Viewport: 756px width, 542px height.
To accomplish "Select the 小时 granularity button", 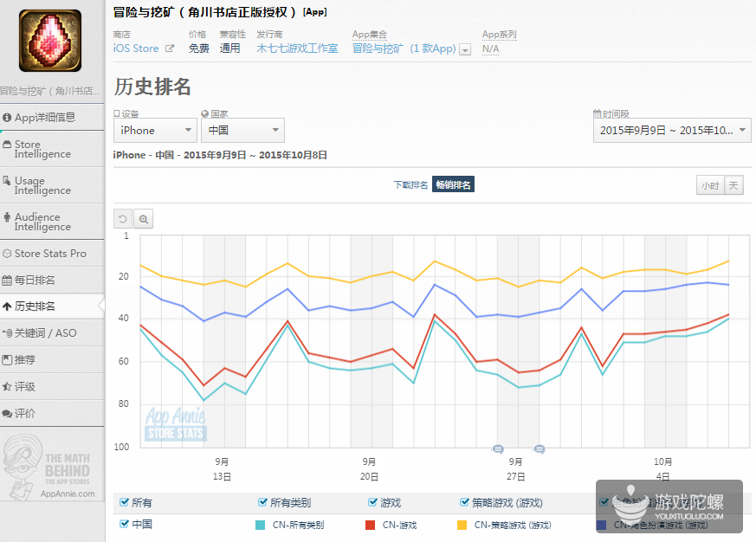I will point(710,186).
